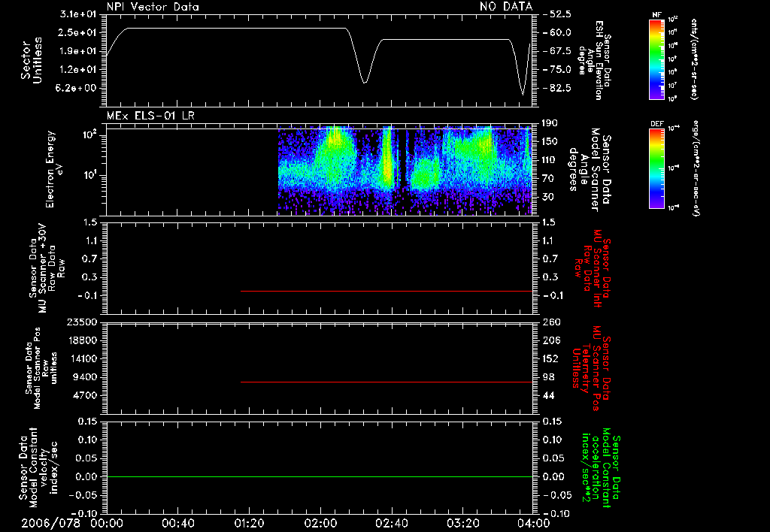Click the '30' scanner angle axis value
770x532 pixels.
point(548,197)
